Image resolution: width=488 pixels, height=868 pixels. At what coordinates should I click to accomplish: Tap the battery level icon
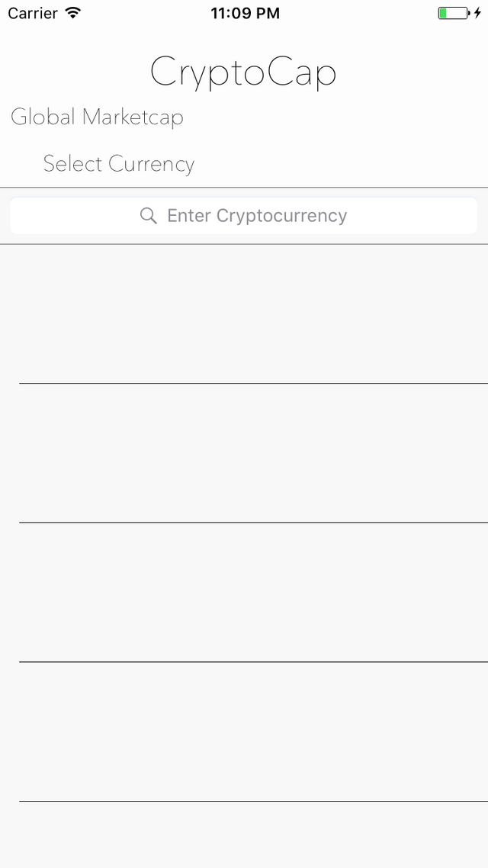pyautogui.click(x=453, y=13)
